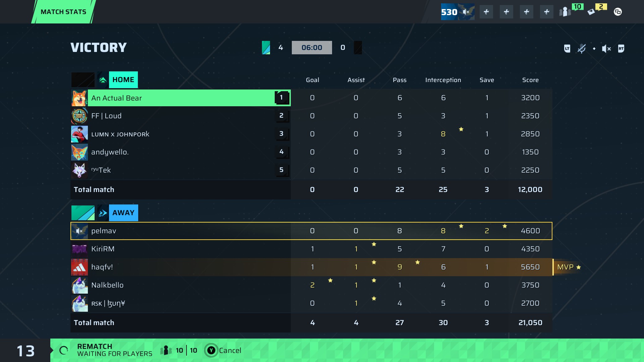Click the teal team color next to score 4

pyautogui.click(x=266, y=48)
